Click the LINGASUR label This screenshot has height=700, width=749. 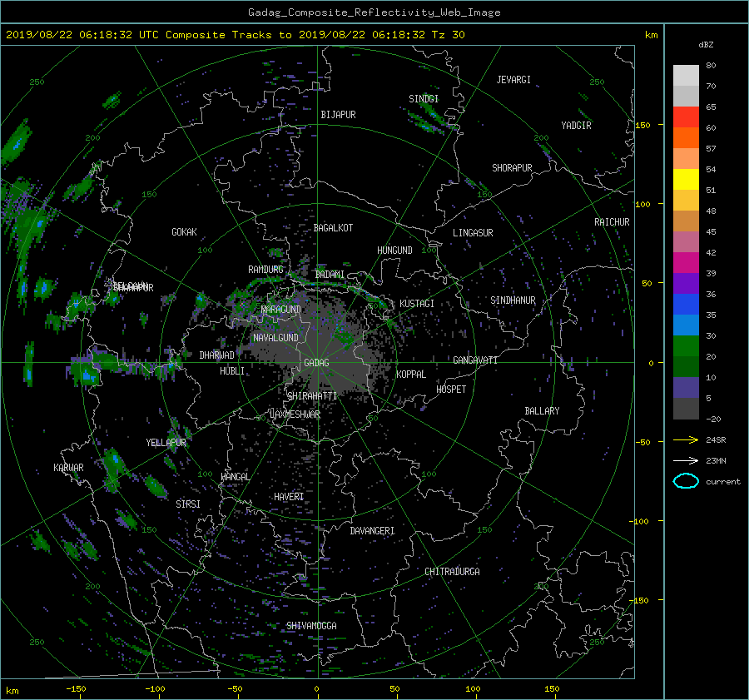[473, 233]
